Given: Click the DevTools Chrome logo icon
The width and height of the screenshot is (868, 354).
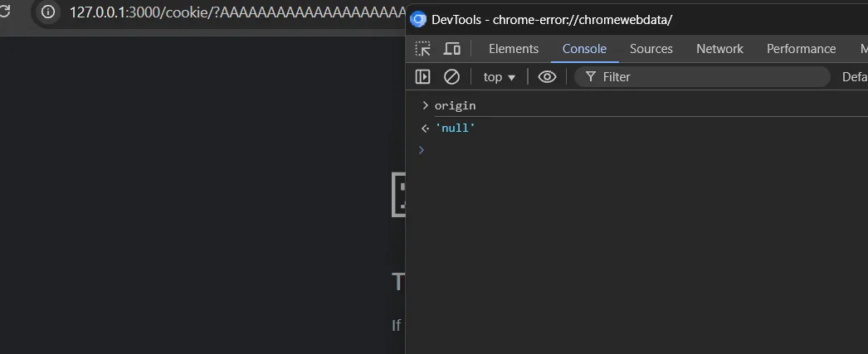Looking at the screenshot, I should pyautogui.click(x=418, y=20).
